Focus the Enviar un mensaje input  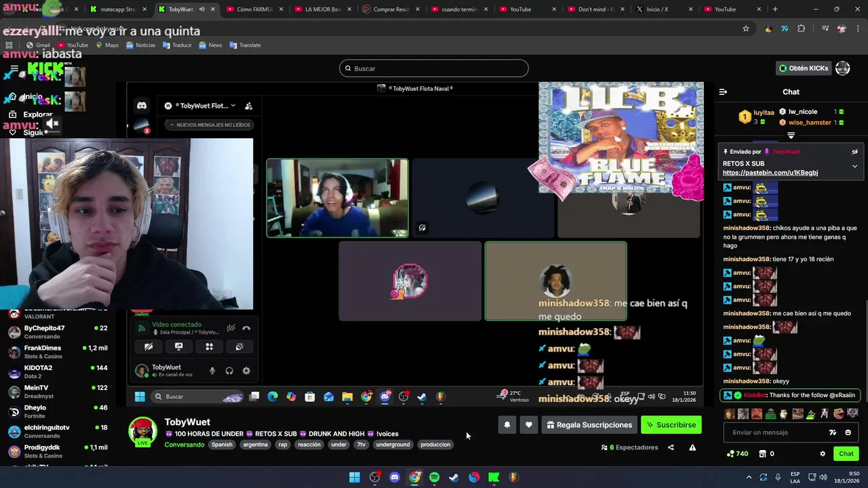[776, 432]
